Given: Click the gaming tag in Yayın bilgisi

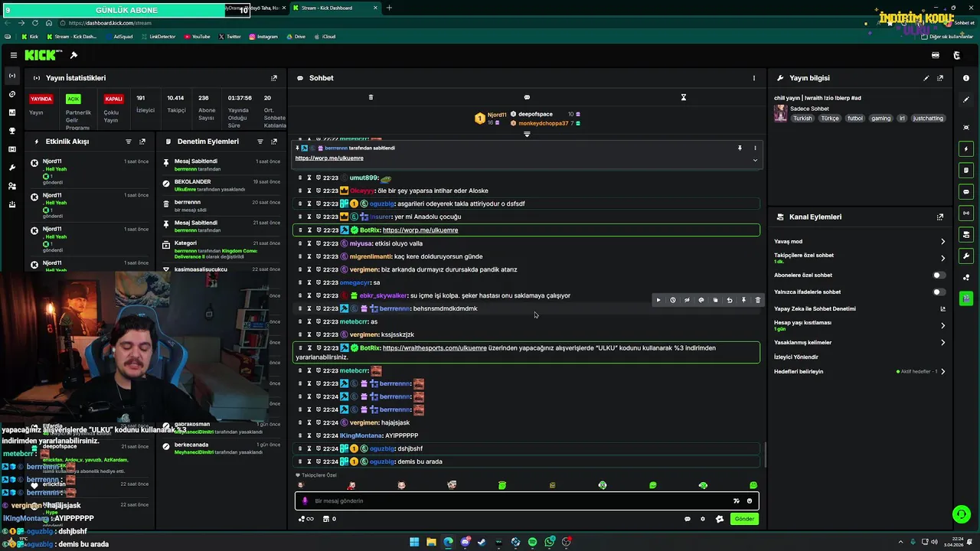Looking at the screenshot, I should point(880,119).
